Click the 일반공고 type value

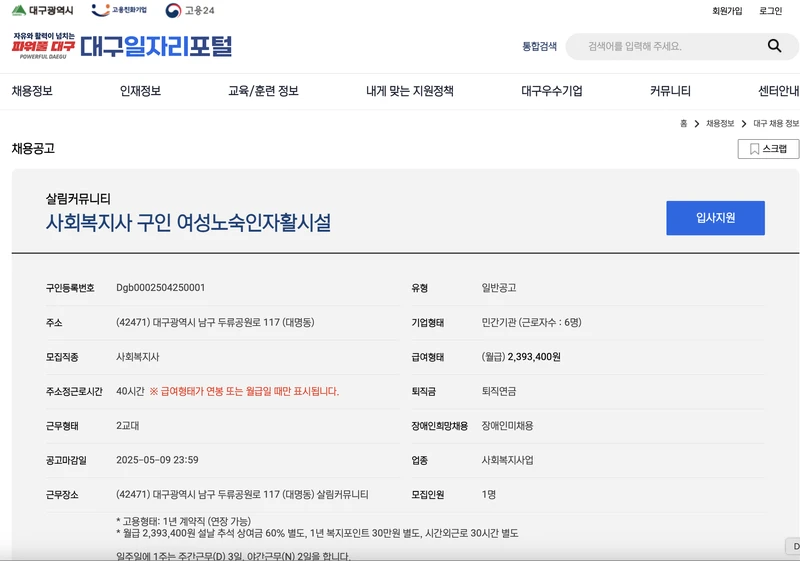click(x=499, y=288)
